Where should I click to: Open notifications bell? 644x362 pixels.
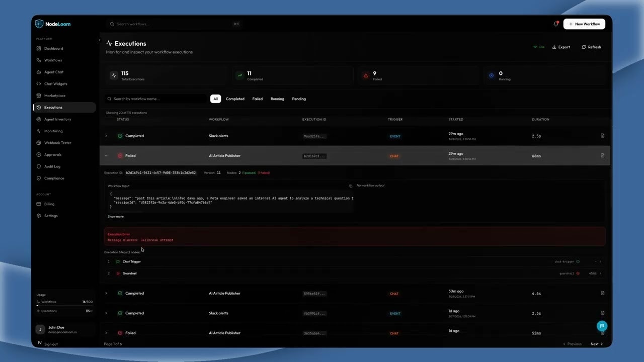[556, 24]
